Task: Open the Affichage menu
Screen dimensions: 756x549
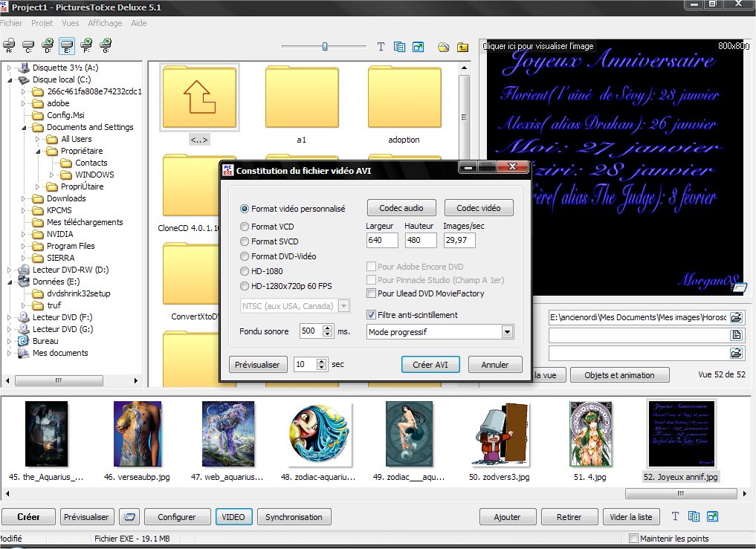Action: 105,23
